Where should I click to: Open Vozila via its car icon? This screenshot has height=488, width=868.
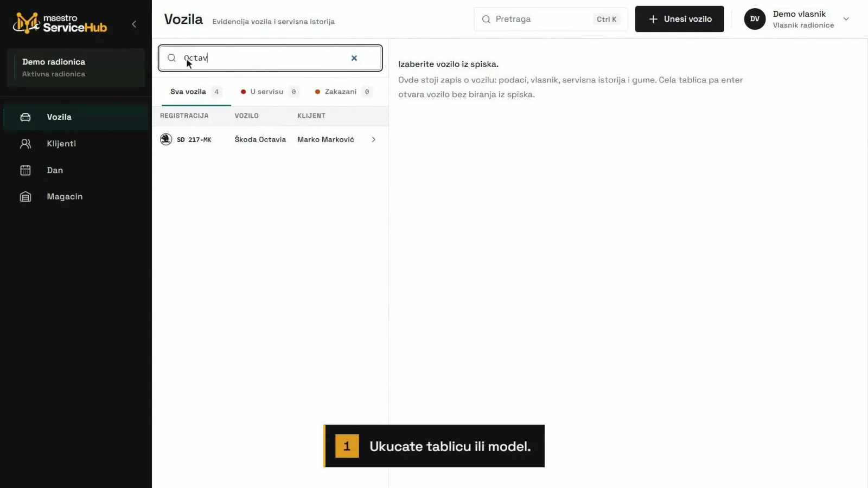pos(25,117)
